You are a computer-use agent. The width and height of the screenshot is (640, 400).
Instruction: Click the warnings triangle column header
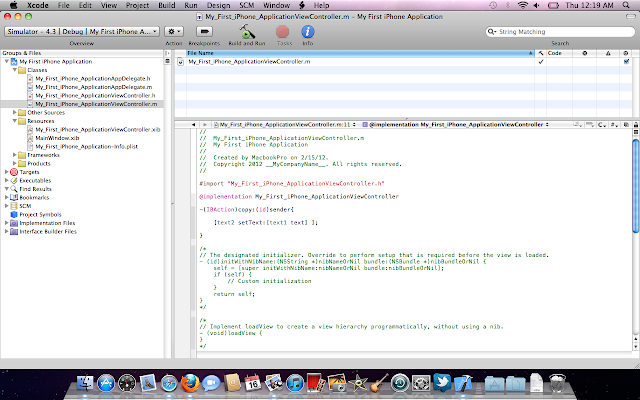[x=608, y=53]
